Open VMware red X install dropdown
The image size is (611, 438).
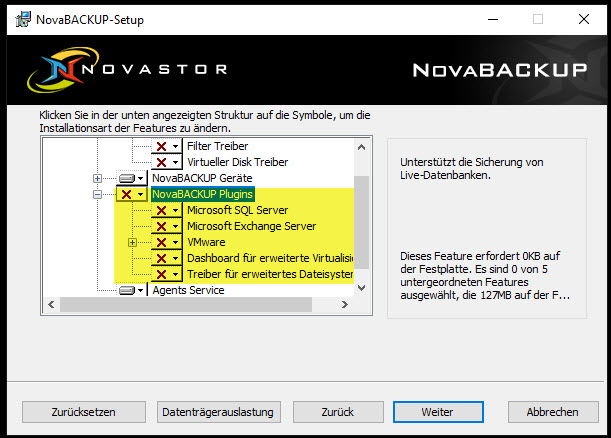coord(167,242)
